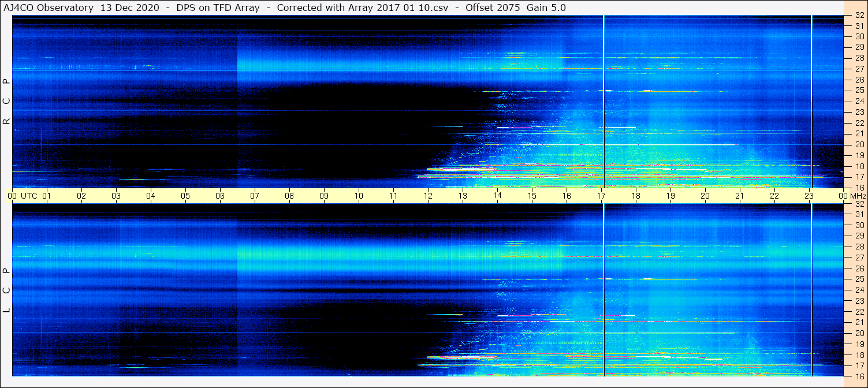The height and width of the screenshot is (388, 868).
Task: Select the 06 hour tick on time axis
Action: coord(220,196)
